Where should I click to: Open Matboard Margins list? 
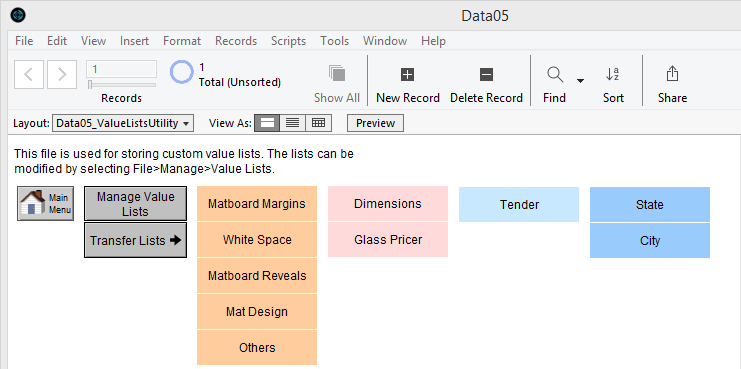[x=257, y=204]
